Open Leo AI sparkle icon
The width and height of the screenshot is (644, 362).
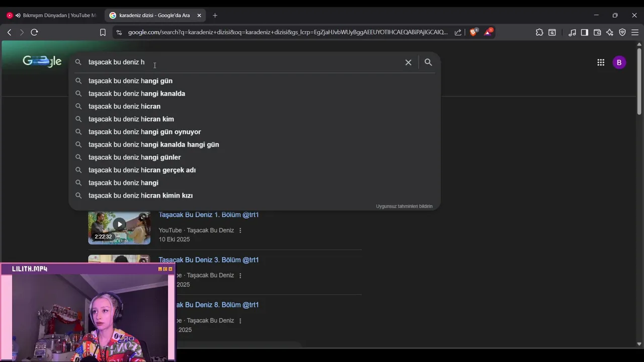610,32
